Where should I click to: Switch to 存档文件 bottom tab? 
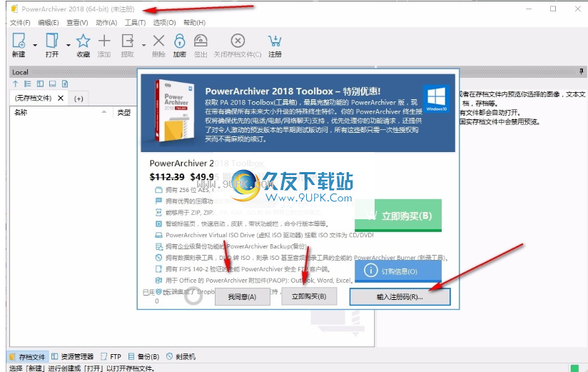28,356
